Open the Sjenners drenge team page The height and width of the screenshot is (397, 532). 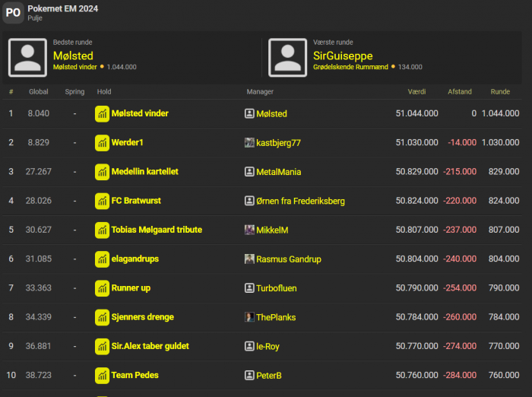pyautogui.click(x=143, y=317)
